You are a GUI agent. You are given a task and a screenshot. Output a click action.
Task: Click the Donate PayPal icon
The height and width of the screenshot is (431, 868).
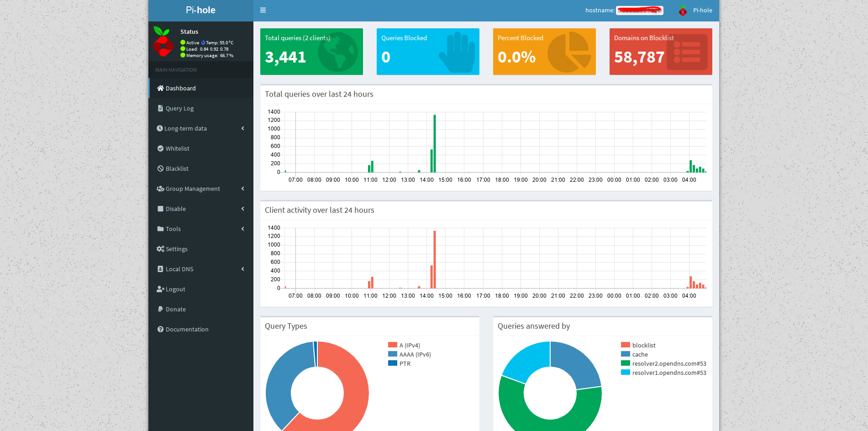click(160, 309)
